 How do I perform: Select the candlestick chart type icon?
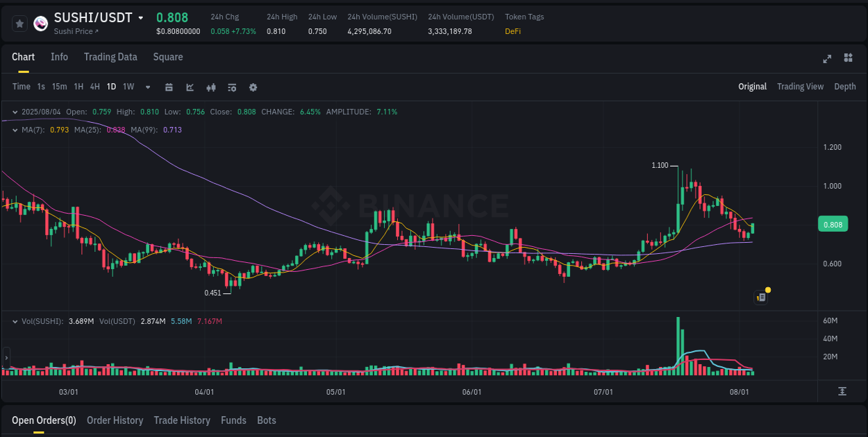pos(211,87)
